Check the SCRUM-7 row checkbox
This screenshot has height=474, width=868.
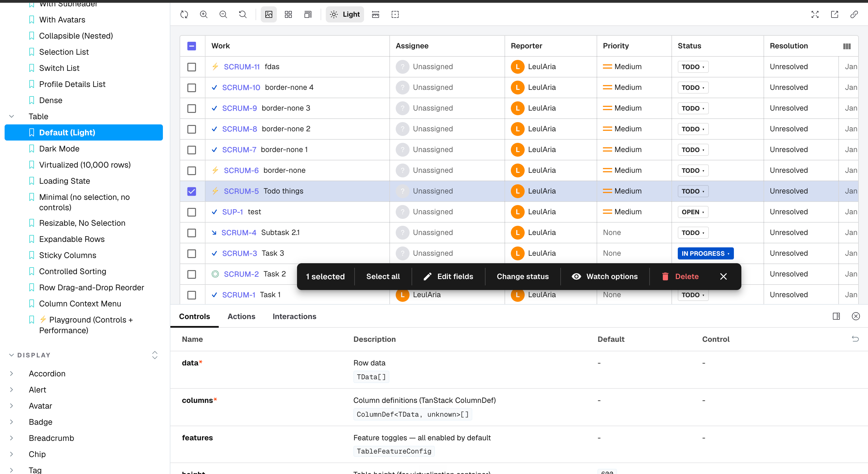coord(191,150)
